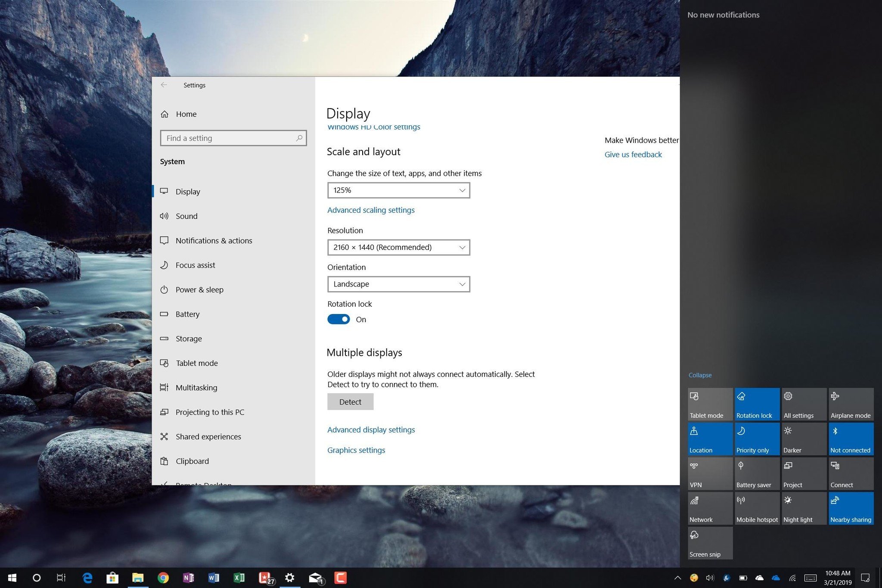Expand the Orientation dropdown selector
The width and height of the screenshot is (882, 588).
click(398, 283)
